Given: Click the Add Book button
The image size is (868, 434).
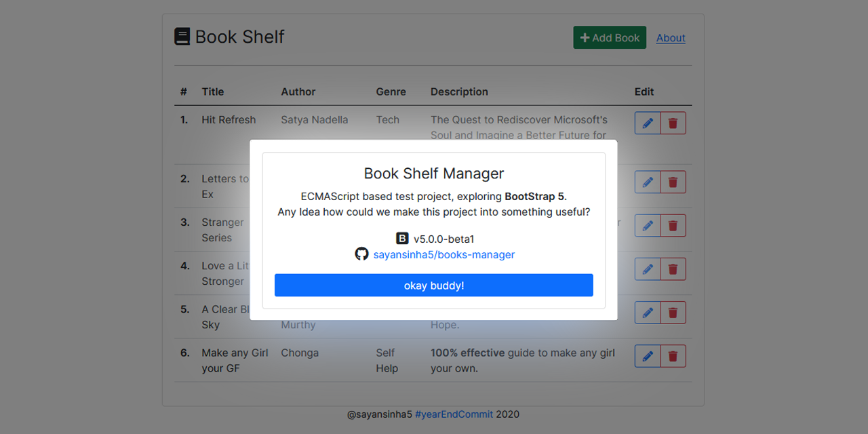Looking at the screenshot, I should click(x=609, y=37).
